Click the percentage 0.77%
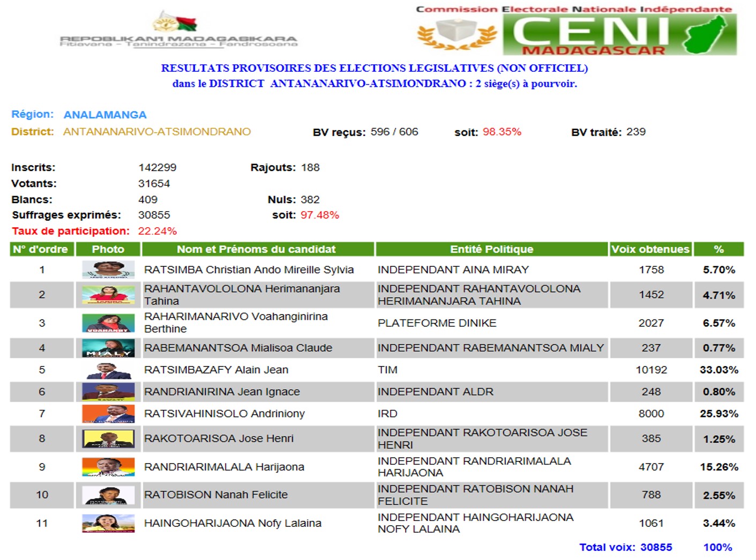756x560 pixels. tap(719, 348)
